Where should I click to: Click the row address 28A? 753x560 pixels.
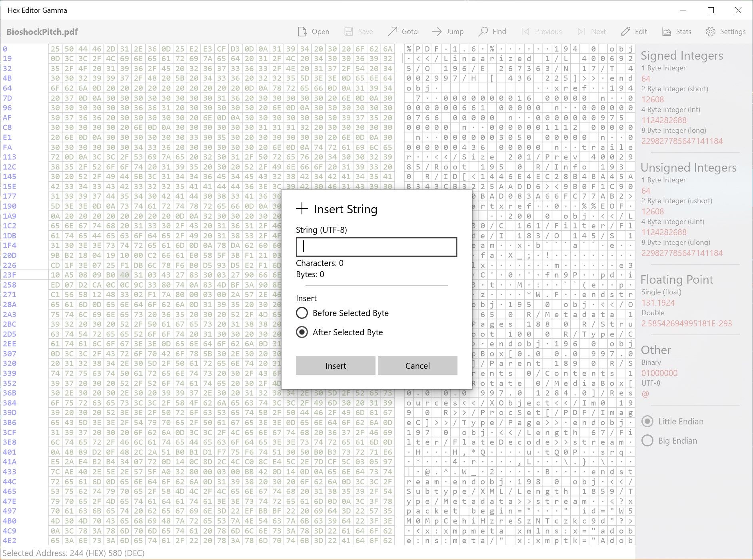(x=10, y=304)
